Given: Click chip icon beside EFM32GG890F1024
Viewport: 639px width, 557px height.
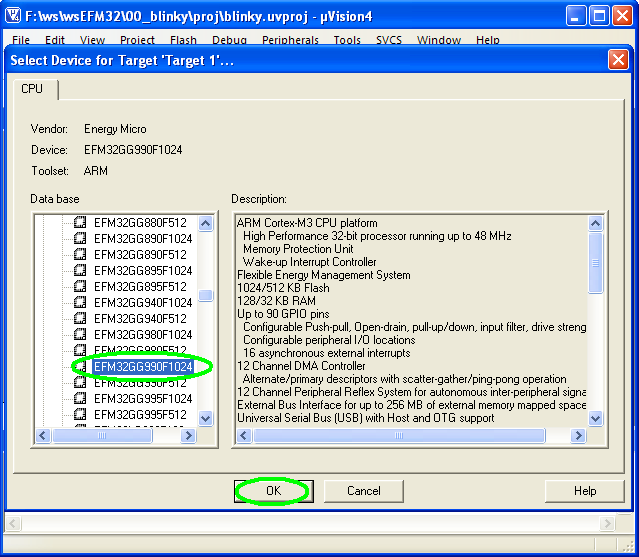Looking at the screenshot, I should [80, 238].
